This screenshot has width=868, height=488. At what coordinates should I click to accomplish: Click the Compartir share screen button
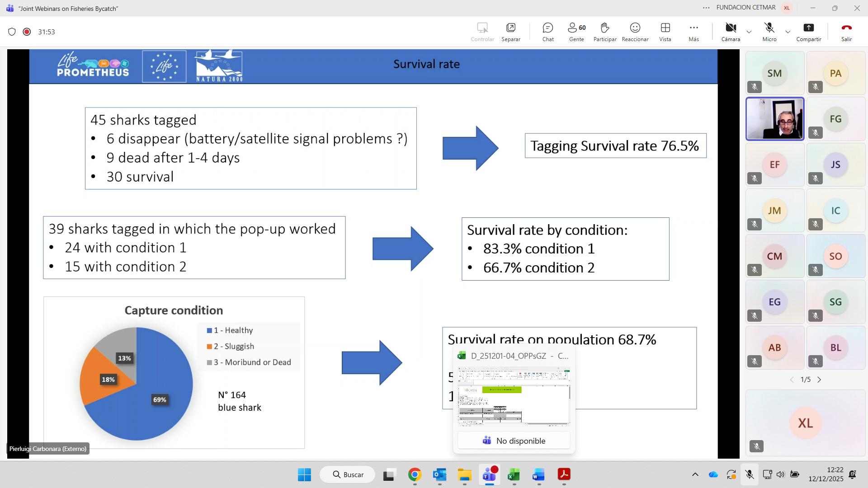[808, 32]
